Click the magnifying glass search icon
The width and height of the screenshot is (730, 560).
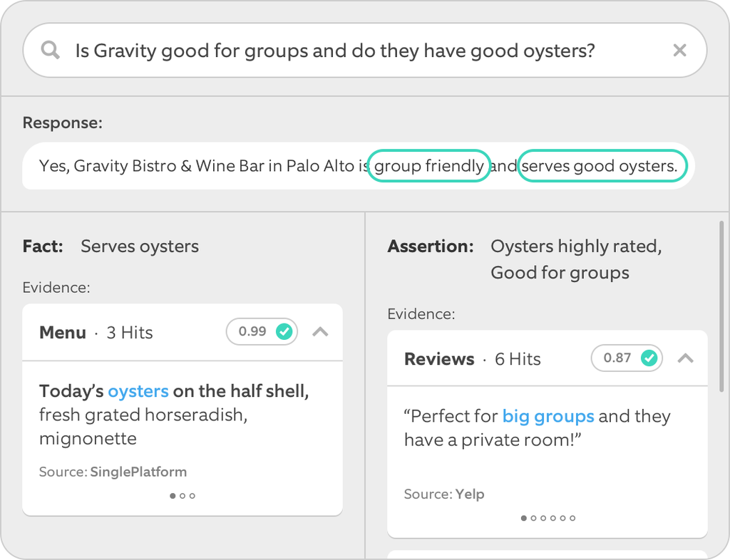[50, 50]
